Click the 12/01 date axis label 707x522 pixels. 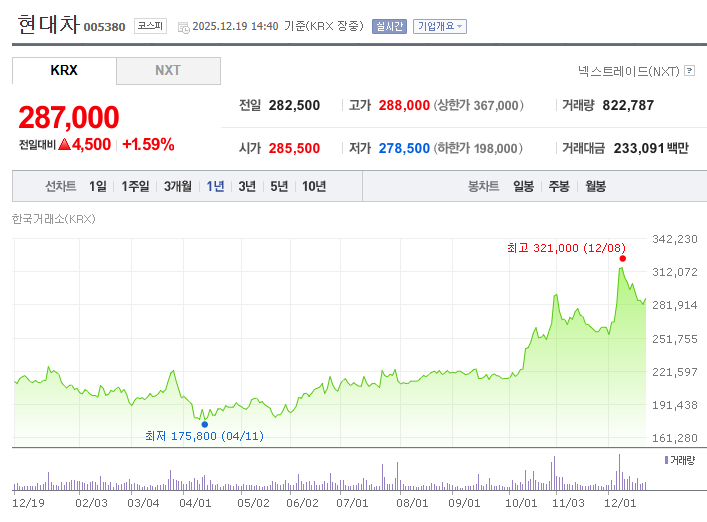pyautogui.click(x=620, y=503)
